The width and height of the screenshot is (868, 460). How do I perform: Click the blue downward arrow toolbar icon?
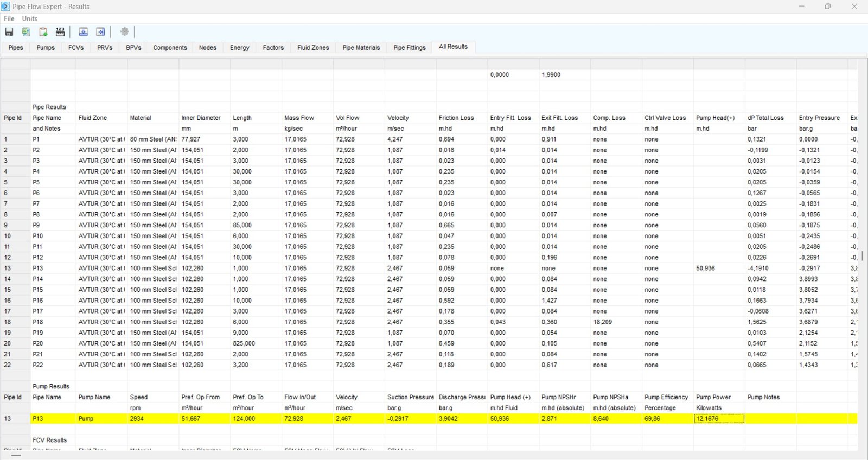click(84, 32)
